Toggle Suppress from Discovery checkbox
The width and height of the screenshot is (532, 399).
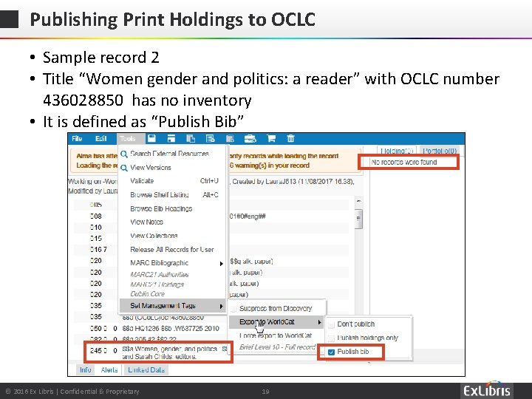233,309
